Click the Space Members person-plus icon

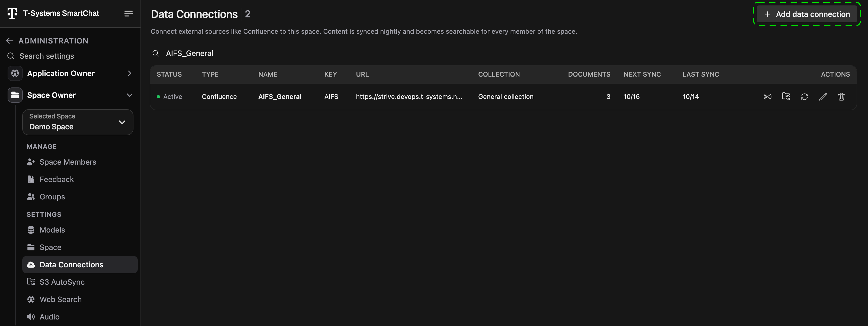(31, 162)
